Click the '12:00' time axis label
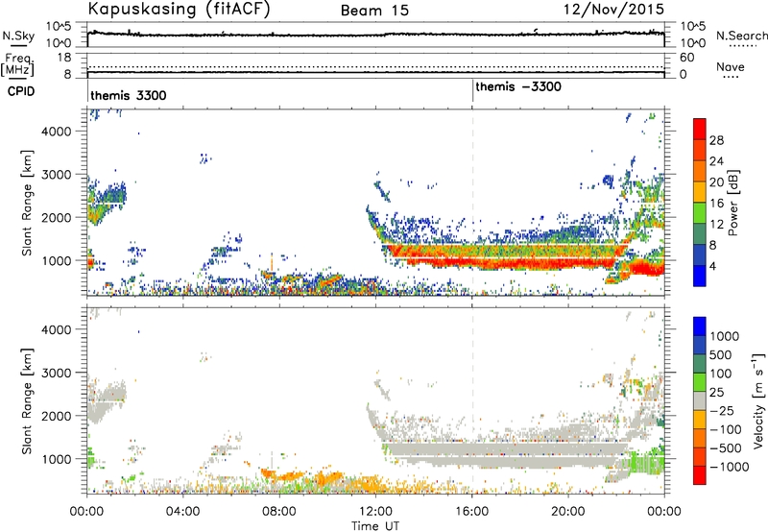768x532 pixels. click(375, 512)
